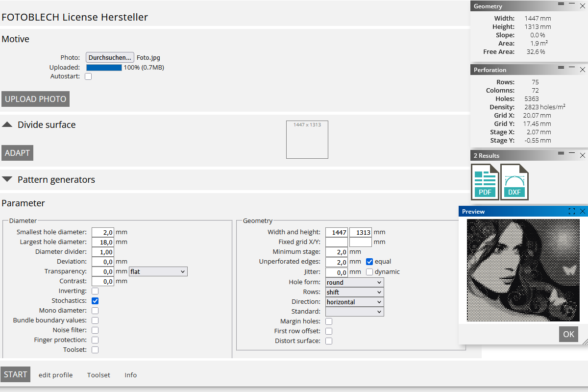Enable the Mono diameter checkbox
The image size is (588, 392).
(95, 311)
